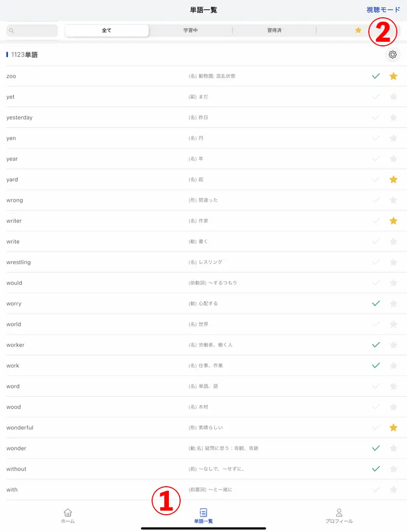Image resolution: width=407 pixels, height=532 pixels.
Task: Check the word would as learned
Action: coord(376,283)
